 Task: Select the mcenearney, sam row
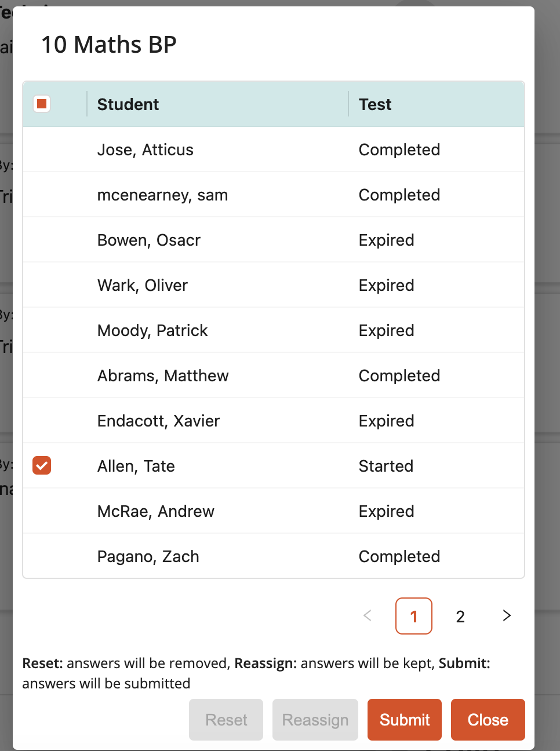pos(274,195)
